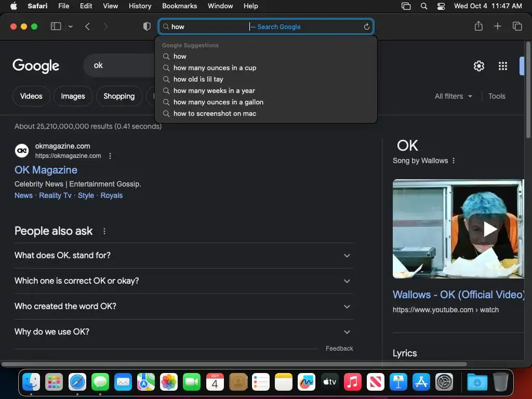Click the Google search box with 'ok'
Image resolution: width=532 pixels, height=399 pixels.
(119, 65)
